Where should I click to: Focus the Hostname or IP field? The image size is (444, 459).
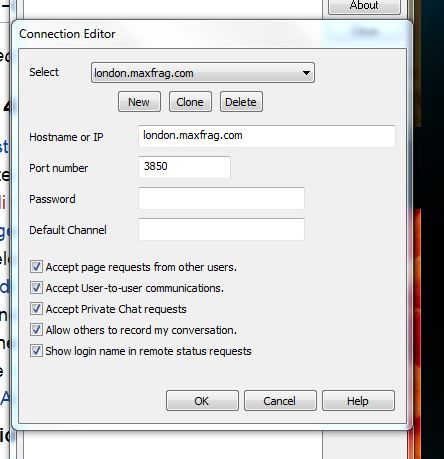click(267, 136)
